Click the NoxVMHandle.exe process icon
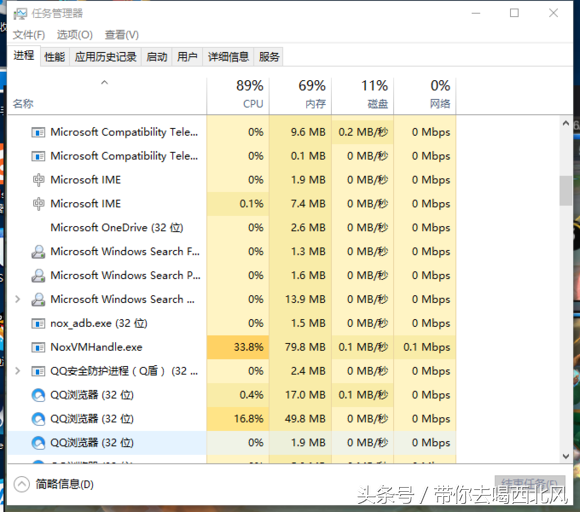The width and height of the screenshot is (580, 512). point(38,347)
